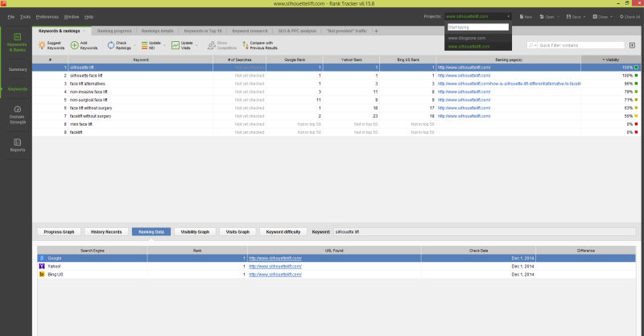Screen dimensions: 644x336
Task: Click the Quick Filter input field
Action: [x=580, y=45]
